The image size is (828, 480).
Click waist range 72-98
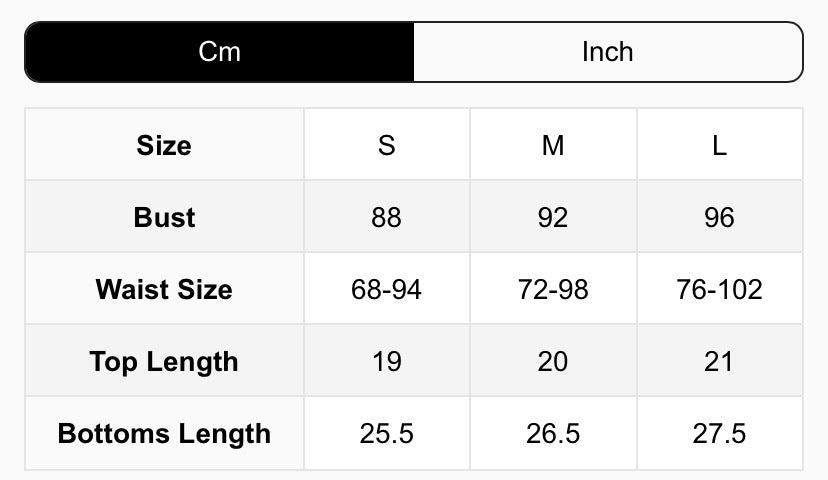coord(552,289)
